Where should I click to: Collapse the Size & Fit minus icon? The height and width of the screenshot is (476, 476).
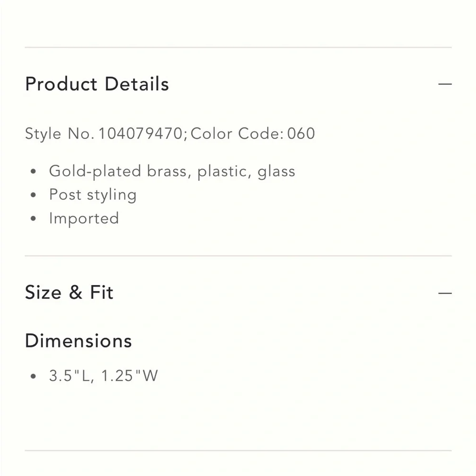[x=445, y=293]
